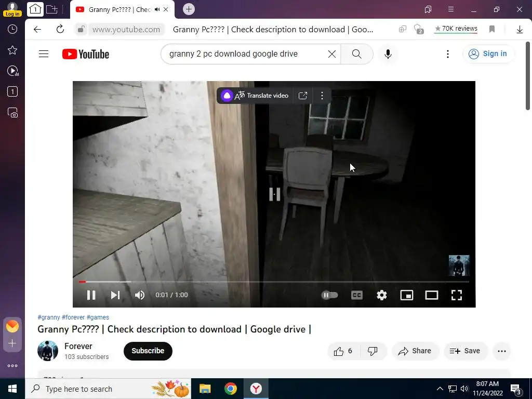Image resolution: width=532 pixels, height=399 pixels.
Task: Like this video
Action: (343, 351)
